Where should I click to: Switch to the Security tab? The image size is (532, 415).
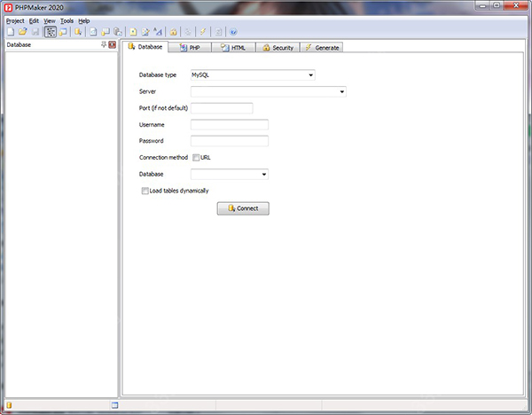278,48
